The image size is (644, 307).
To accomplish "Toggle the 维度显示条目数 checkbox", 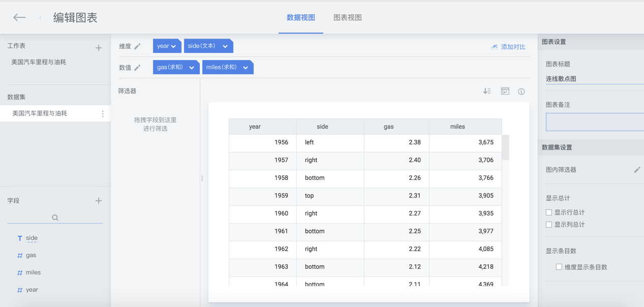I will [x=559, y=267].
